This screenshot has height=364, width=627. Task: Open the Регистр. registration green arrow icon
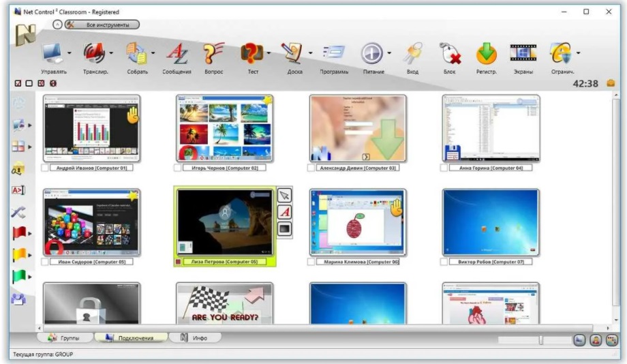click(x=486, y=54)
